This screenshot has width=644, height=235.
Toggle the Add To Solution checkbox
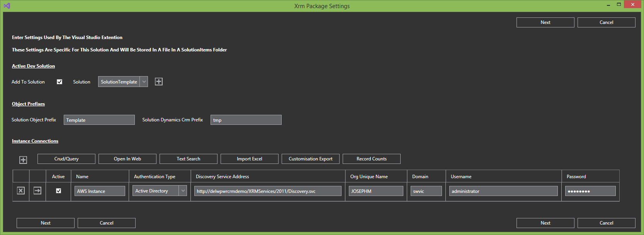coord(59,82)
